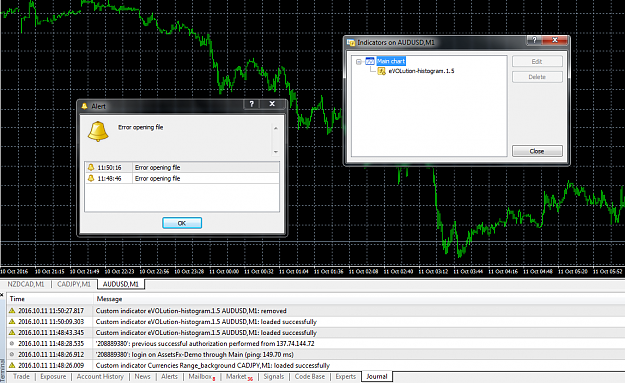Select the 11:48:46 Error opening file alert row

click(182, 178)
